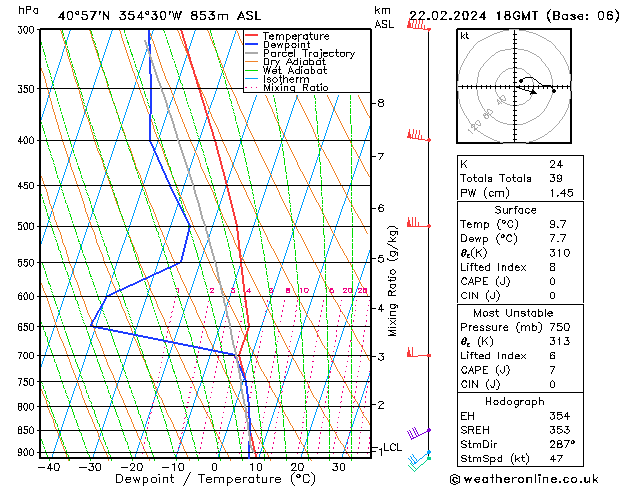Screen dimensions: 629x486
Task: Select the 'Mixing Ratio' legend label
Action: 296,88
